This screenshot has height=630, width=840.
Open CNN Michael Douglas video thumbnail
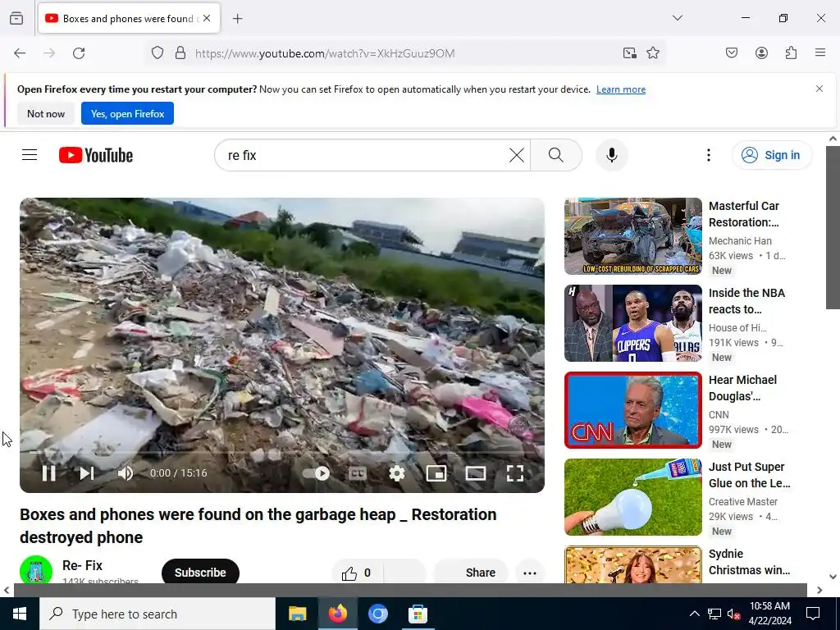click(x=632, y=410)
